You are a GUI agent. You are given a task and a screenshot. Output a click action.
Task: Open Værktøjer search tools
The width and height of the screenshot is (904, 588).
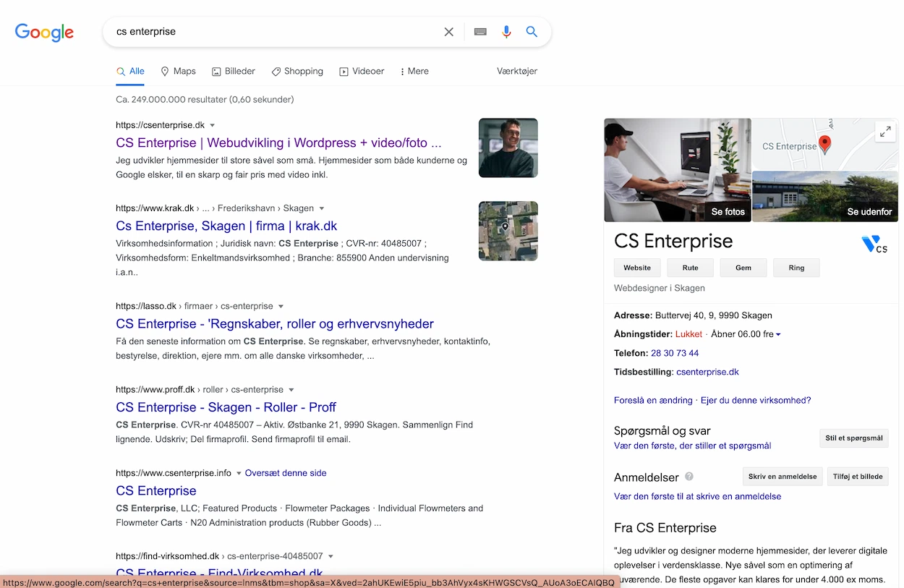pos(517,71)
